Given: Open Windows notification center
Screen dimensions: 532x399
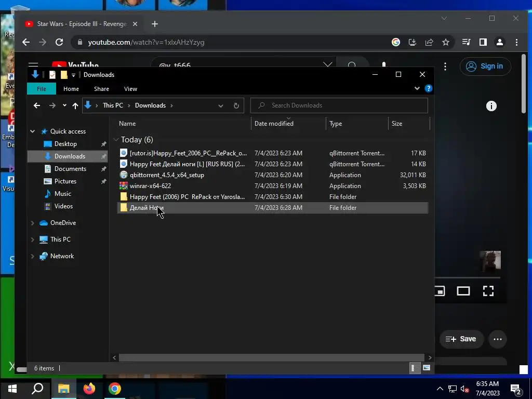Looking at the screenshot, I should (516, 389).
